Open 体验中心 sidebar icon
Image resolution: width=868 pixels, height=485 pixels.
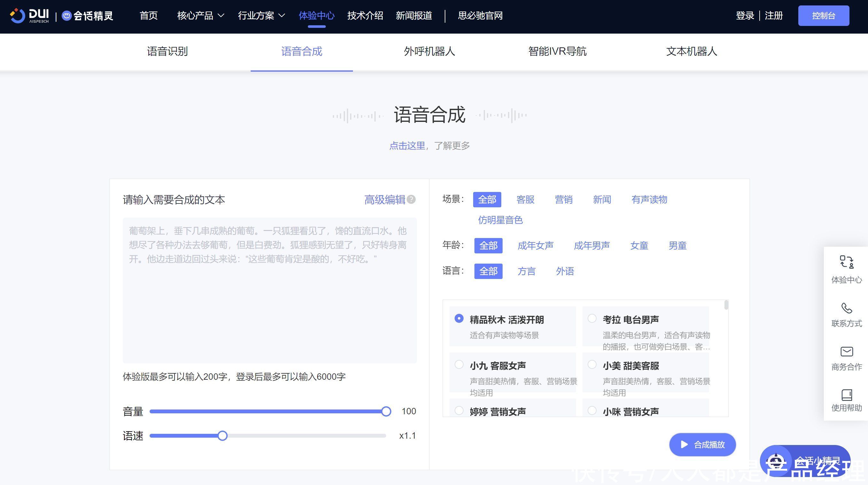[x=847, y=262]
